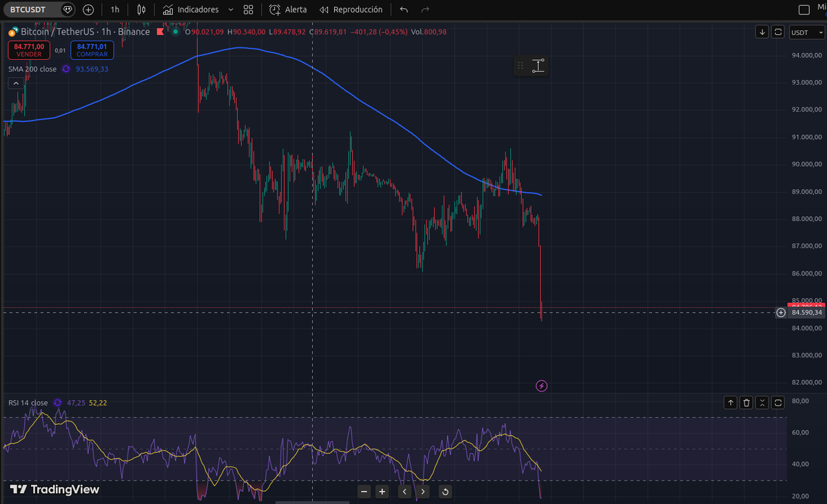This screenshot has width=827, height=504.
Task: Click the 82.000,00 price scale label
Action: [806, 382]
